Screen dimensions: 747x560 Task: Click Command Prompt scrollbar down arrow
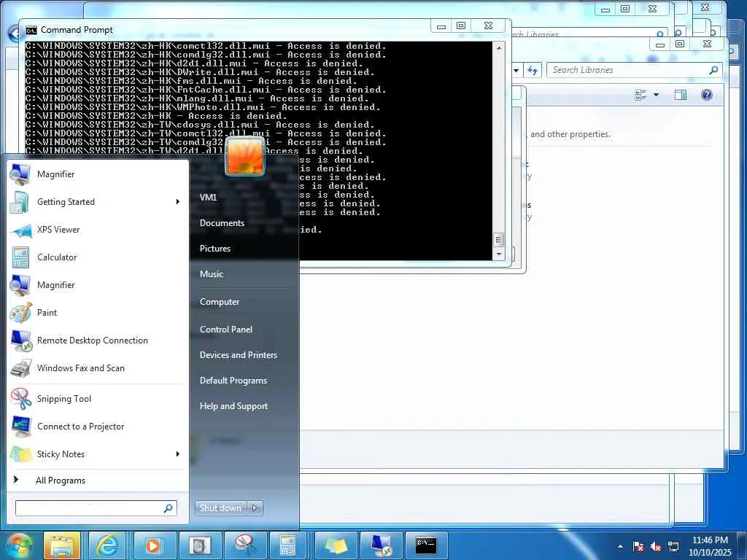(x=499, y=254)
